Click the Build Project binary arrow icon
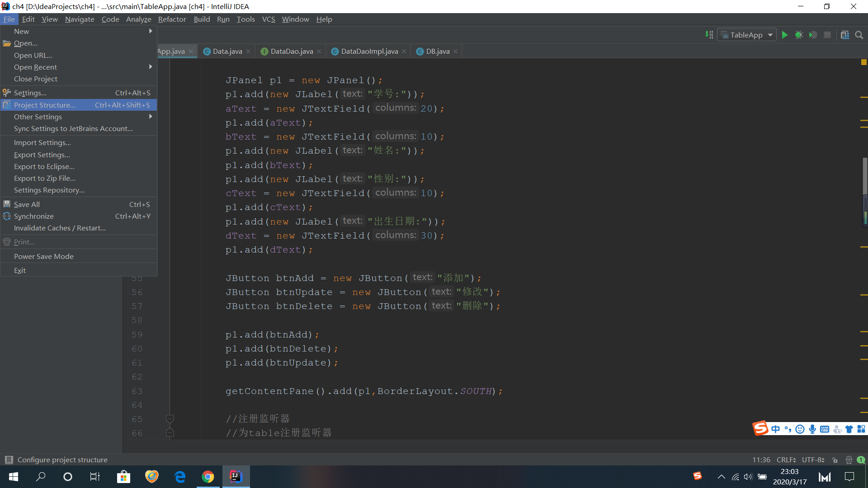 pyautogui.click(x=709, y=35)
